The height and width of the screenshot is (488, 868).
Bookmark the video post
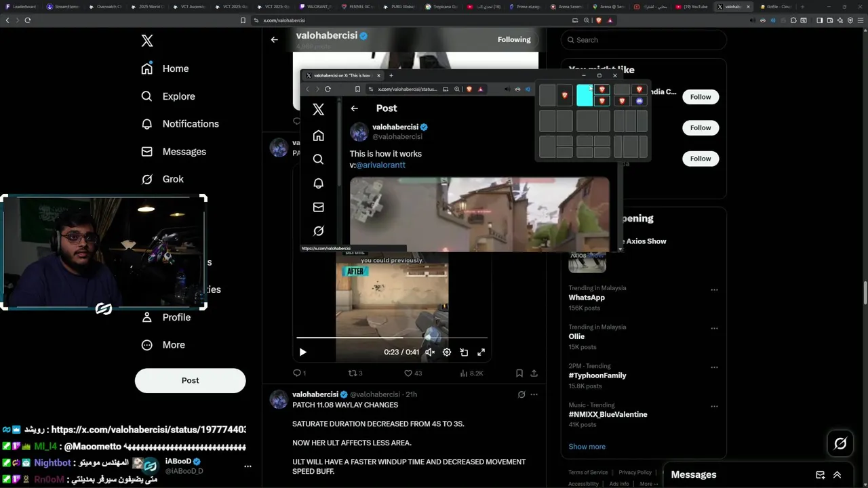[519, 373]
